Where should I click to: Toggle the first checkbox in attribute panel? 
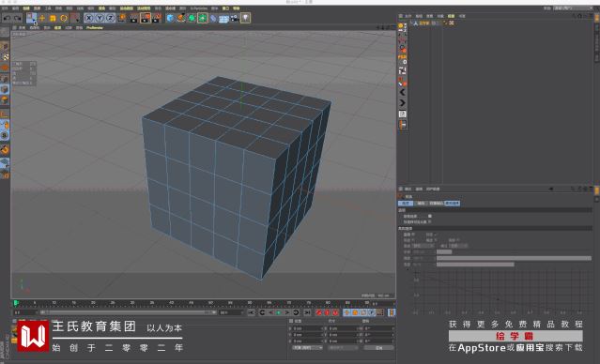(430, 216)
